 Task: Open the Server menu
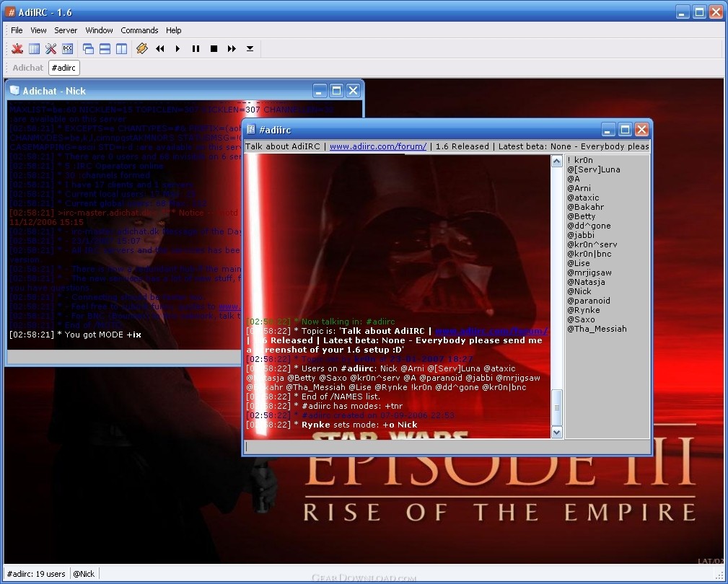(66, 30)
